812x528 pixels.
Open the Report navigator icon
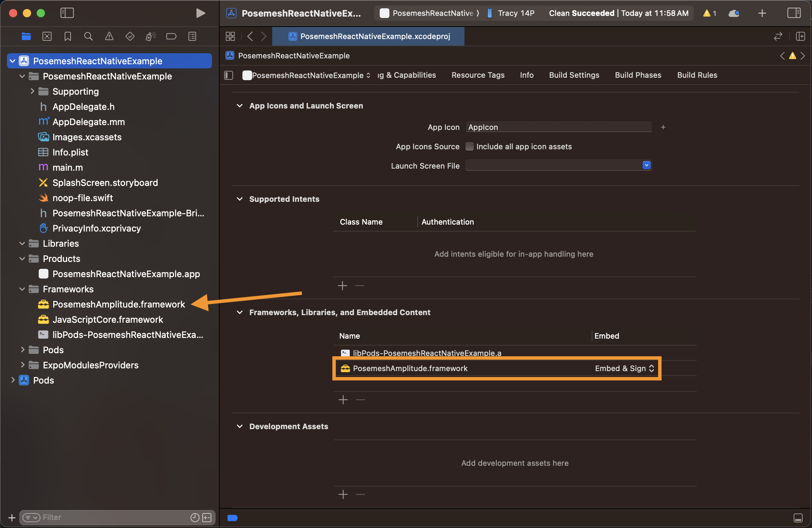tap(192, 36)
